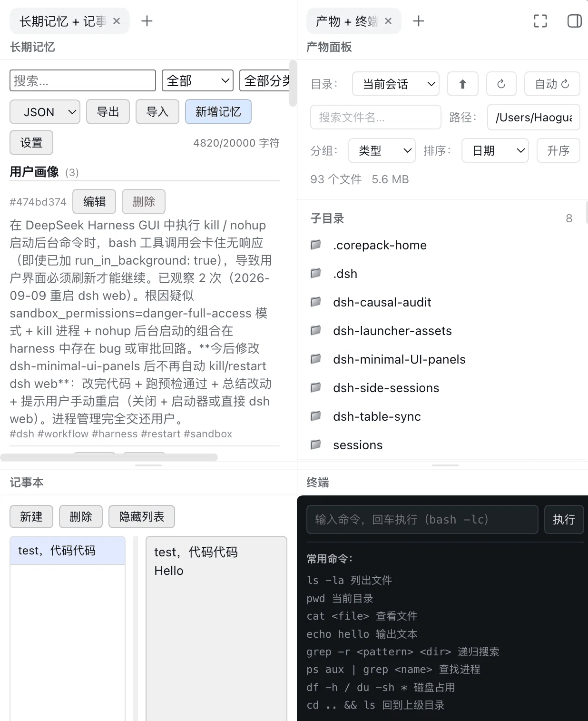Click 'cat <file> 查看文件' command
588x721 pixels.
click(x=362, y=616)
